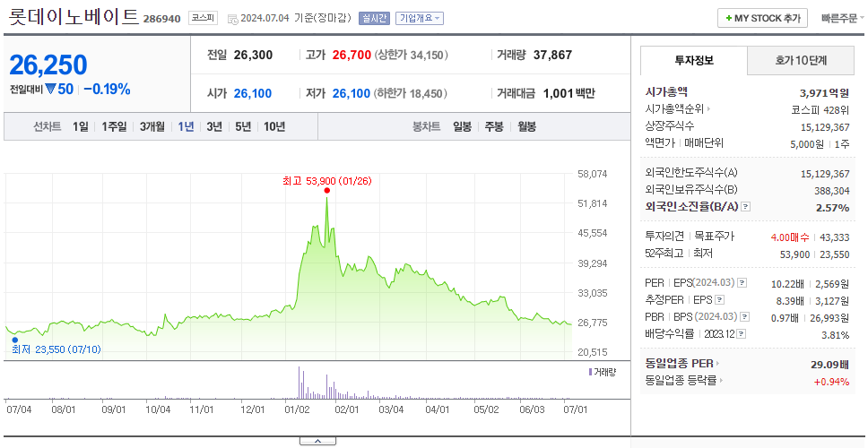Show the 주봉 candle chart

click(494, 126)
